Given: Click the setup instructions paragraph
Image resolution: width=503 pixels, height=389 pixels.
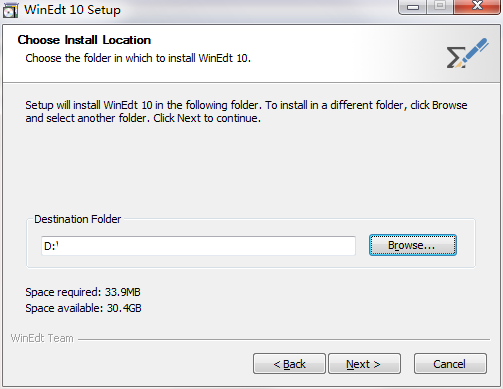Looking at the screenshot, I should pyautogui.click(x=246, y=111).
